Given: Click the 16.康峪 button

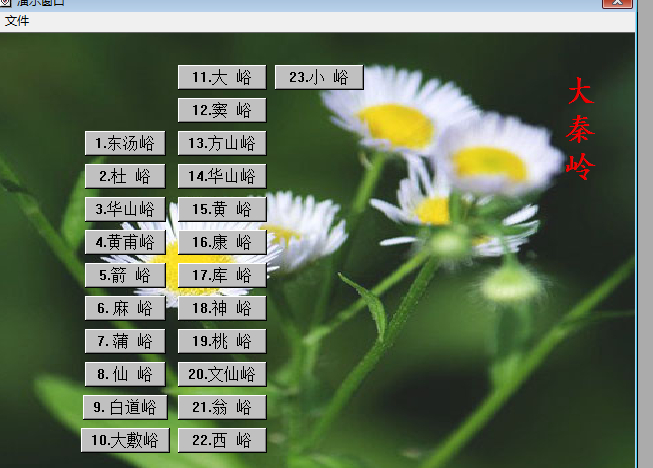Looking at the screenshot, I should [222, 242].
